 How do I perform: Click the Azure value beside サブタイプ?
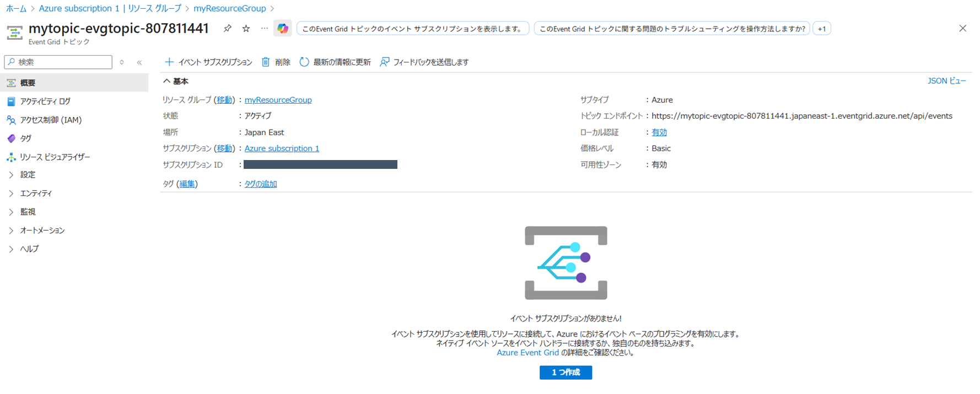click(662, 100)
